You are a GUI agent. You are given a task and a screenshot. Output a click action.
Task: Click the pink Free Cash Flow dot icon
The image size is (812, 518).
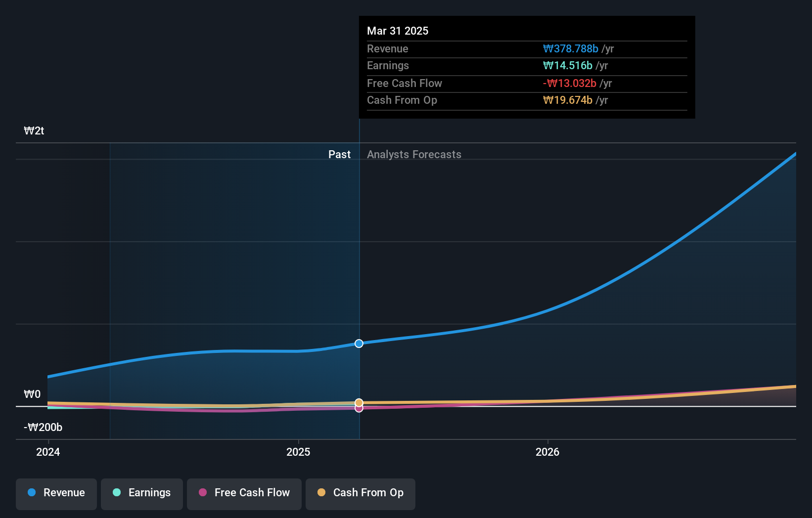[x=202, y=493]
